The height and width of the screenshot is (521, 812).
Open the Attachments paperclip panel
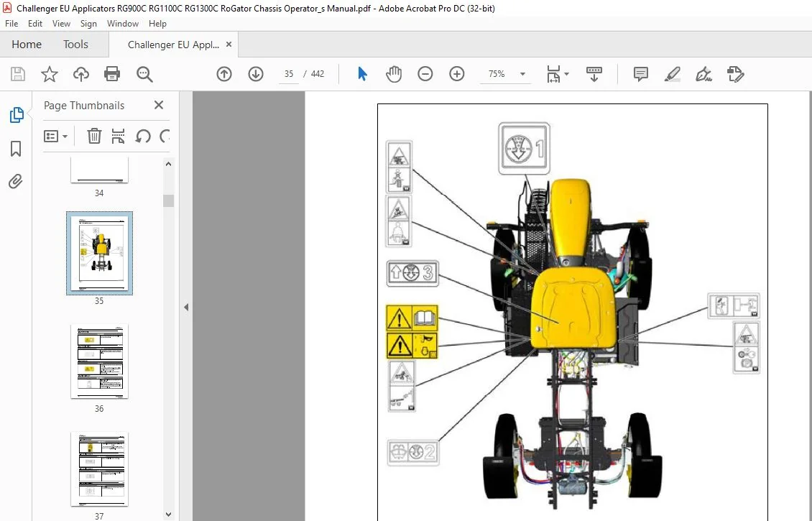pos(16,182)
